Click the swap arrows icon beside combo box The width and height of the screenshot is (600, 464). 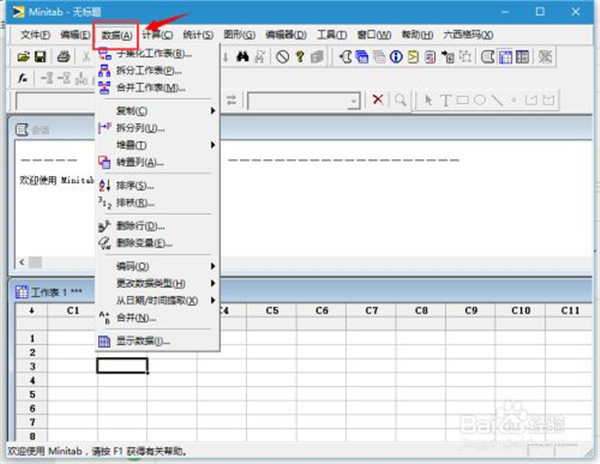click(x=231, y=100)
